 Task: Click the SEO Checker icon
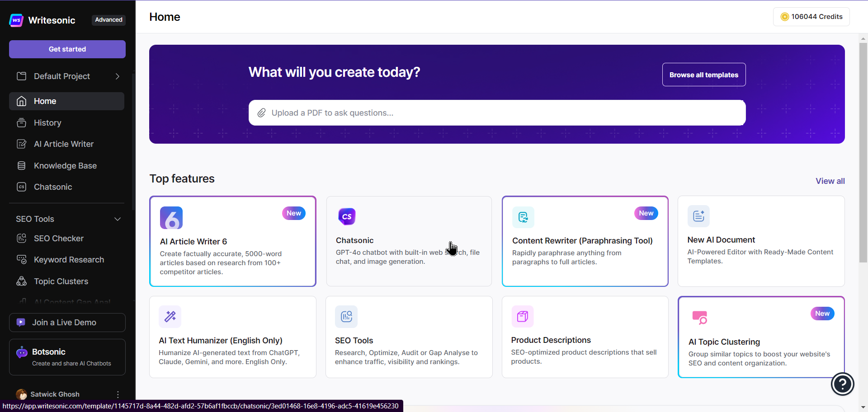coord(21,238)
